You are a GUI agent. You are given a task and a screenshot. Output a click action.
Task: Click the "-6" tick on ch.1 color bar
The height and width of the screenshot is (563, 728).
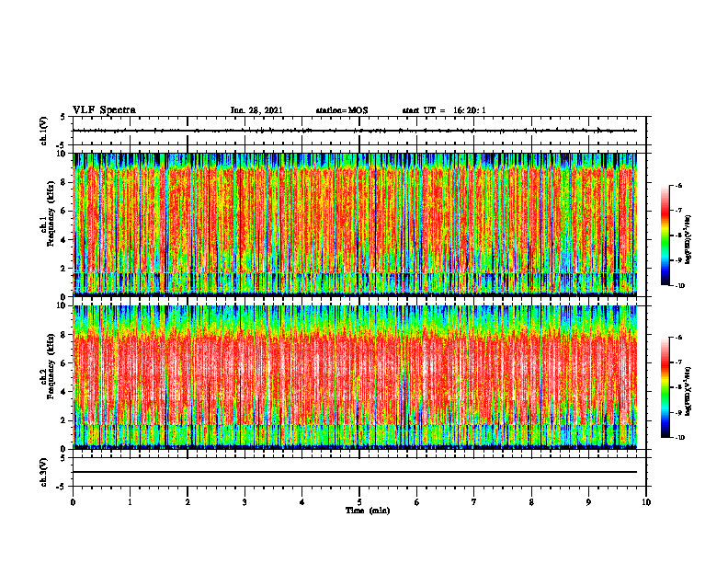pyautogui.click(x=678, y=186)
